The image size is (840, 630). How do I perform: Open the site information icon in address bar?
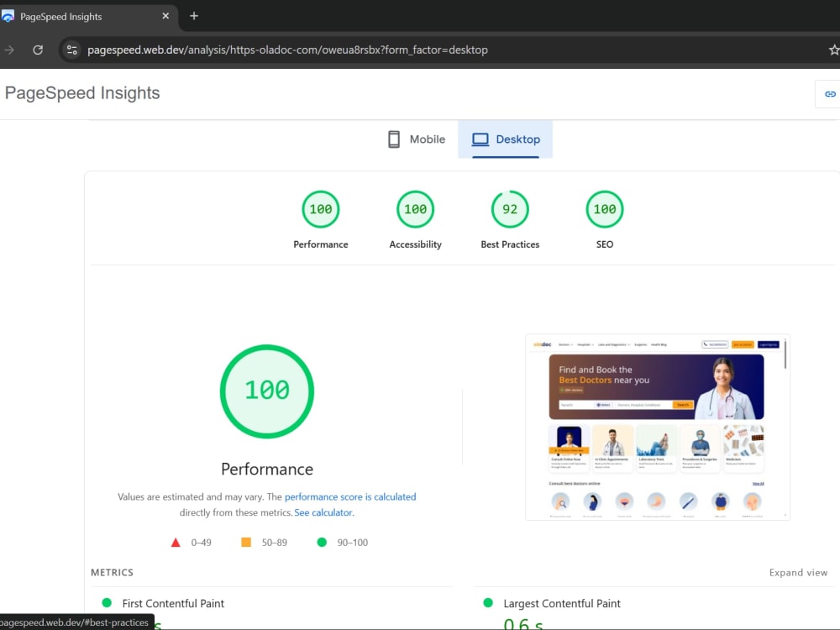pyautogui.click(x=71, y=50)
